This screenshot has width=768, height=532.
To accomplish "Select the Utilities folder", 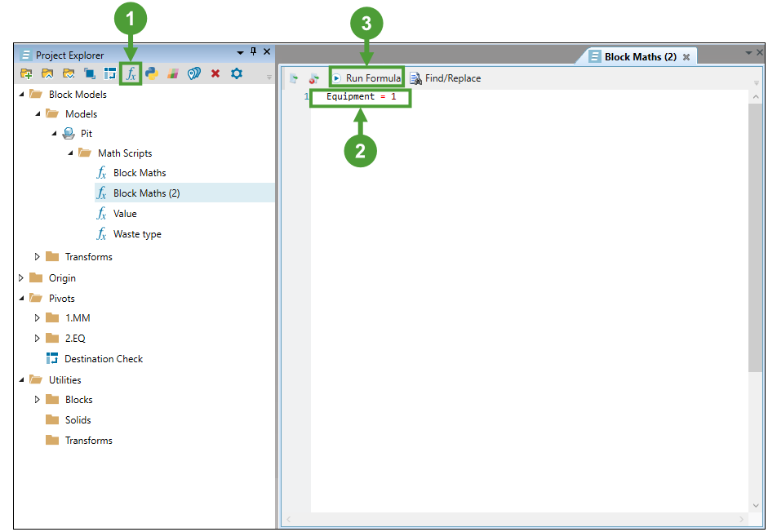I will pyautogui.click(x=64, y=379).
